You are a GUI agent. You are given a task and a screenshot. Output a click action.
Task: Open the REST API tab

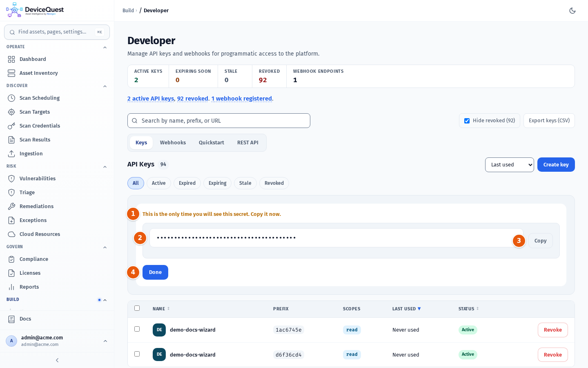tap(248, 143)
